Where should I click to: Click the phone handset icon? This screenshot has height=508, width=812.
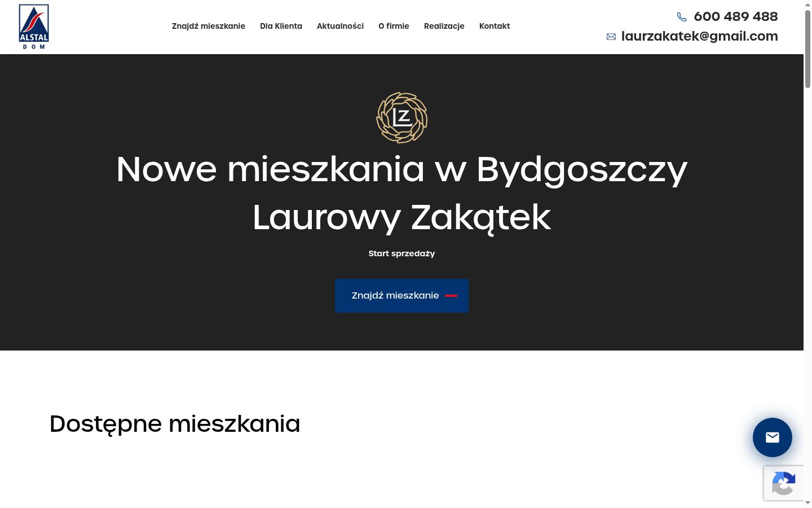pyautogui.click(x=682, y=17)
